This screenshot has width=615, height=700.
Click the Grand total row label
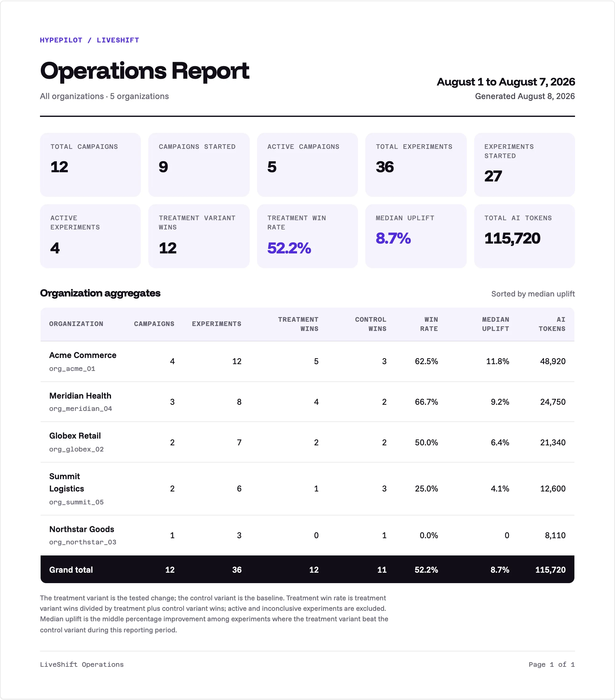(71, 570)
